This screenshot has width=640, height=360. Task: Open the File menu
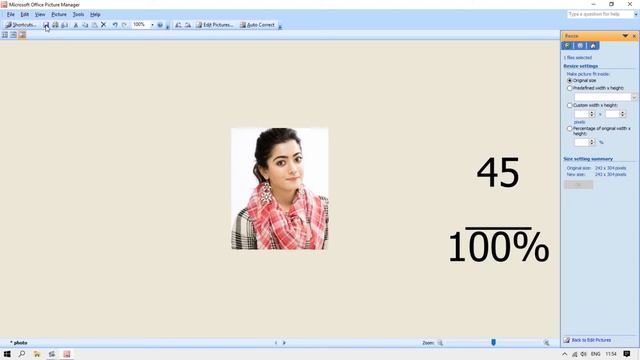11,14
